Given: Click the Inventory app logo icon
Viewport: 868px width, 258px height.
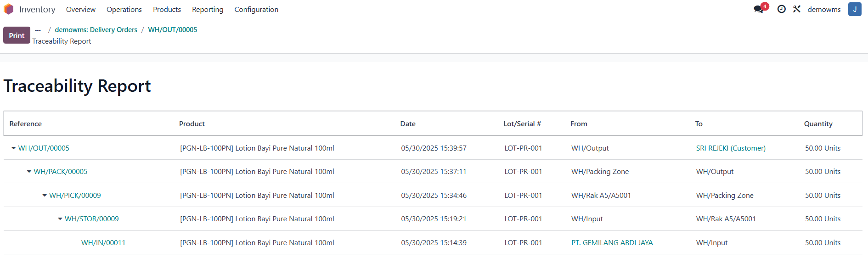Looking at the screenshot, I should tap(9, 9).
